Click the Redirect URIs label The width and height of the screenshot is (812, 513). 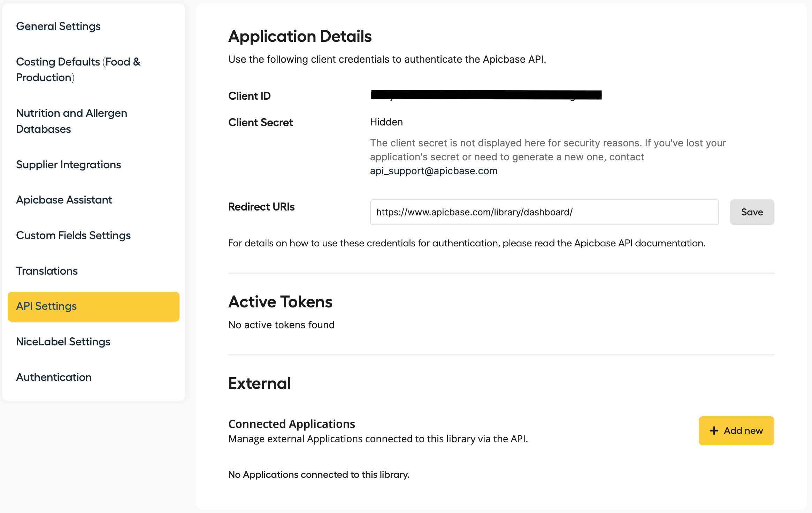[261, 207]
